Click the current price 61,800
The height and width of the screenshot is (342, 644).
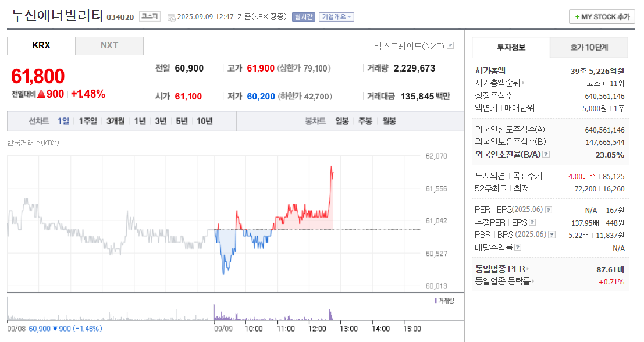point(38,76)
